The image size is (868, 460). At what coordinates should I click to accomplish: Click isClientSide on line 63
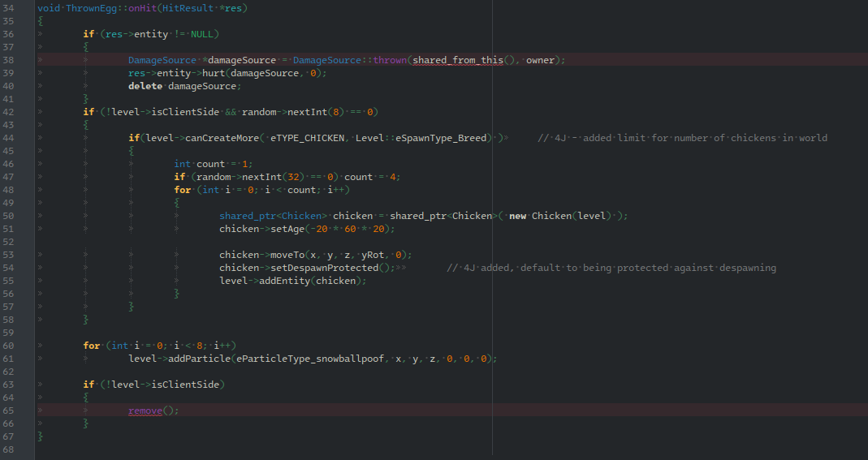pyautogui.click(x=185, y=385)
